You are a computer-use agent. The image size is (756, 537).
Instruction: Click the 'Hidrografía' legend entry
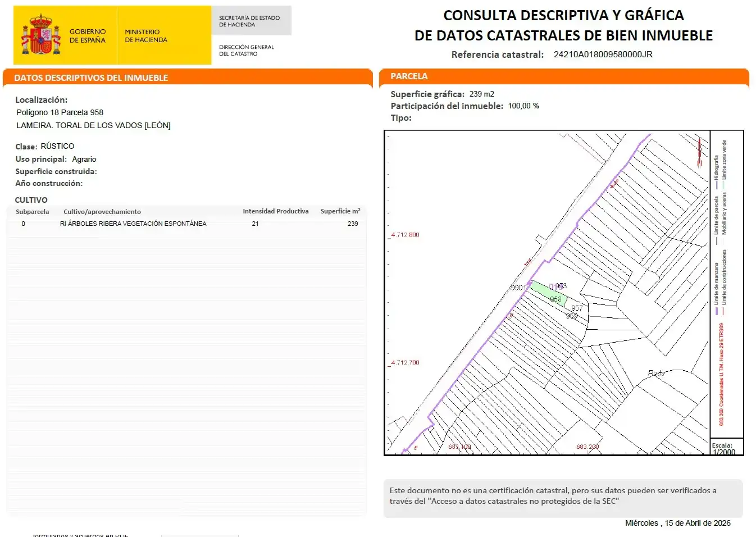[716, 171]
